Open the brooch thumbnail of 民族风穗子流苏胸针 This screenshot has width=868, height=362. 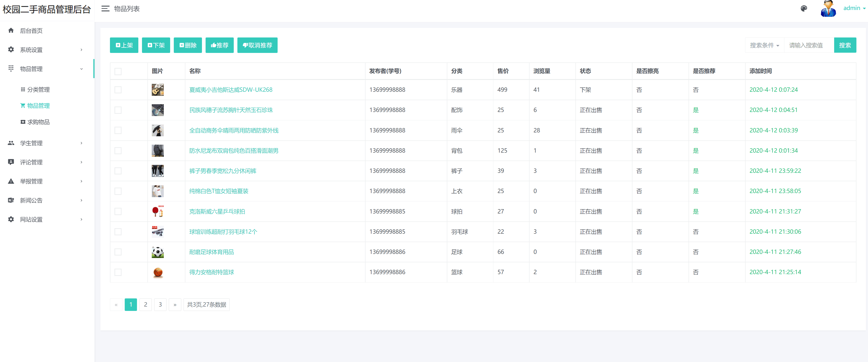pyautogui.click(x=158, y=110)
